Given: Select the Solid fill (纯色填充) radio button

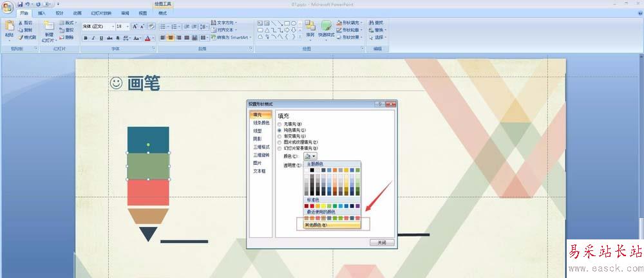Looking at the screenshot, I should [x=279, y=130].
